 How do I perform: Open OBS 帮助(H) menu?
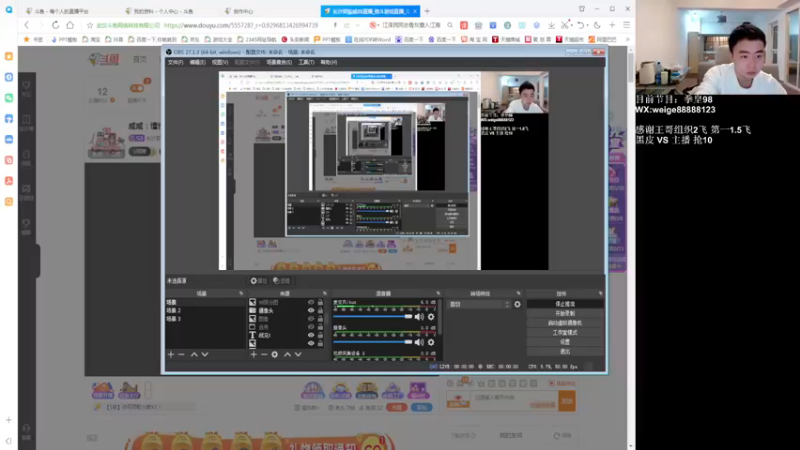329,62
